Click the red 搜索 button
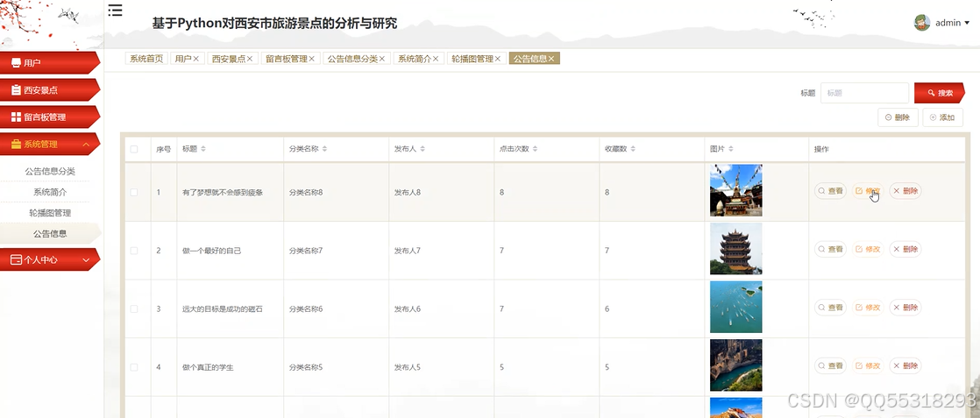The height and width of the screenshot is (418, 980). pos(940,93)
